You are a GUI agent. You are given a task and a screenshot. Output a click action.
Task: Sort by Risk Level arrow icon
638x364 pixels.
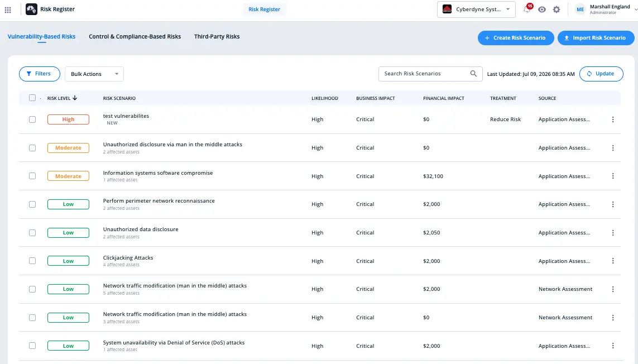[x=75, y=98]
